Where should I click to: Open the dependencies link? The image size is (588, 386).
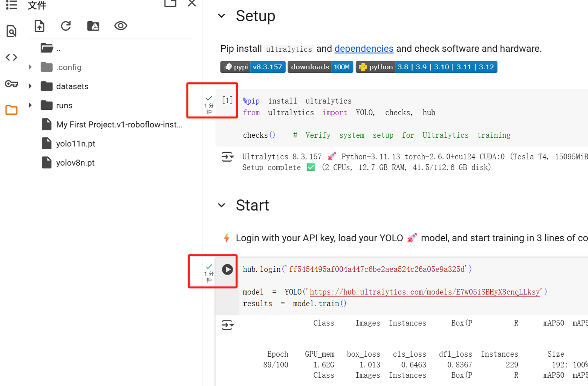[x=364, y=49]
